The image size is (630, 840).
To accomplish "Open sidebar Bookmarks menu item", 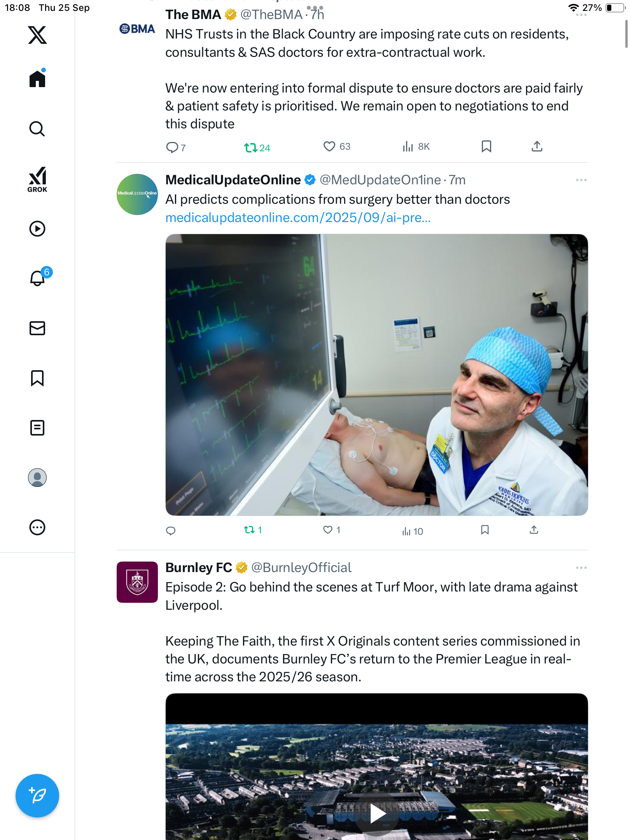I will coord(37,378).
